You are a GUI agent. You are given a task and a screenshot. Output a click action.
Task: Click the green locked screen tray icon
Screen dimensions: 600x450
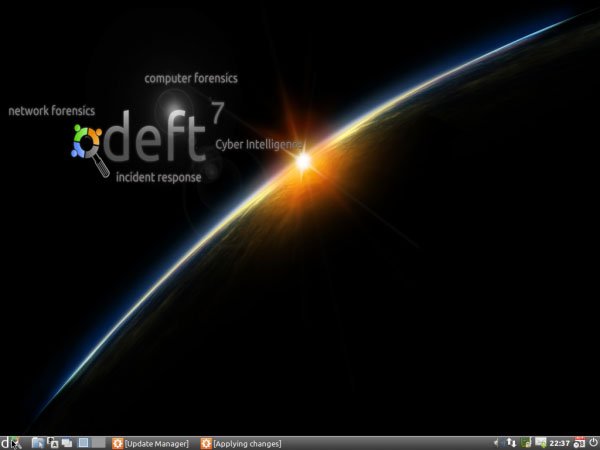coord(526,443)
